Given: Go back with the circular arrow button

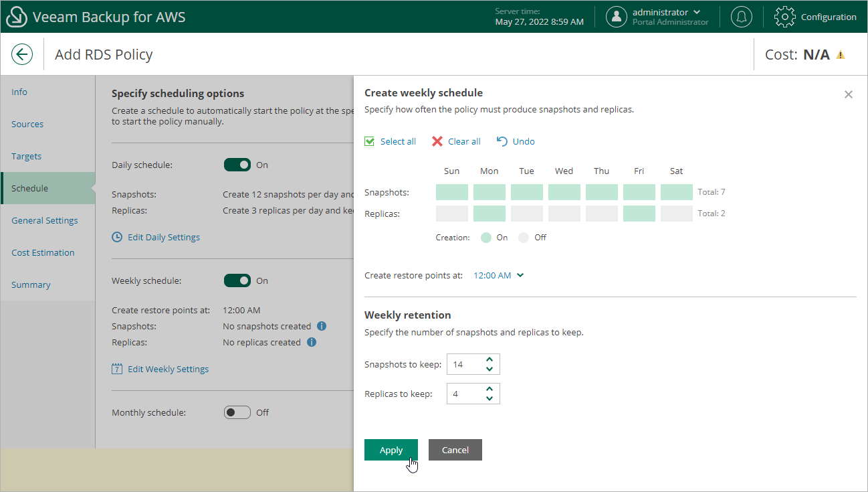Looking at the screenshot, I should click(22, 54).
